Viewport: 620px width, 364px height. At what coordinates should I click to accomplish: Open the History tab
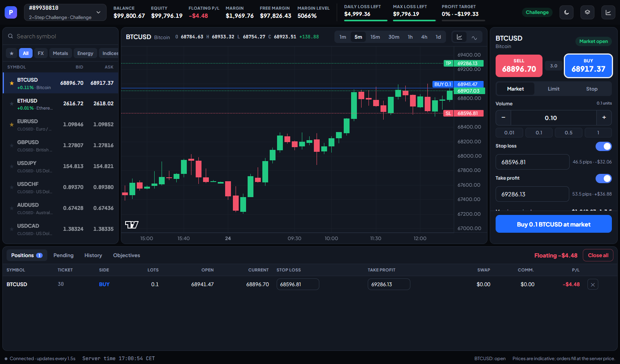pyautogui.click(x=93, y=256)
